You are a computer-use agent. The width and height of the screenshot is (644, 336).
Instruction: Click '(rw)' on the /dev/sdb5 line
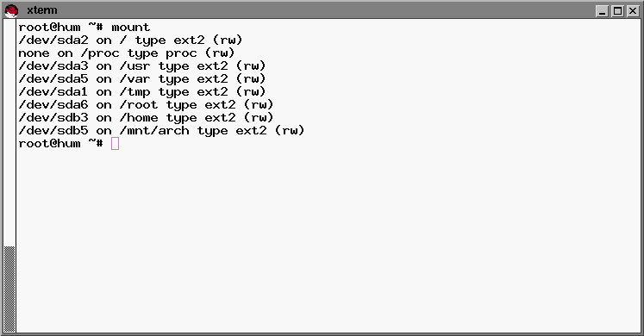pos(290,131)
